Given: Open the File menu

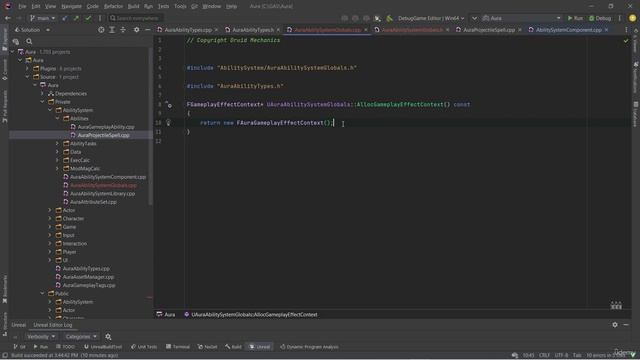Looking at the screenshot, I should click(x=22, y=7).
